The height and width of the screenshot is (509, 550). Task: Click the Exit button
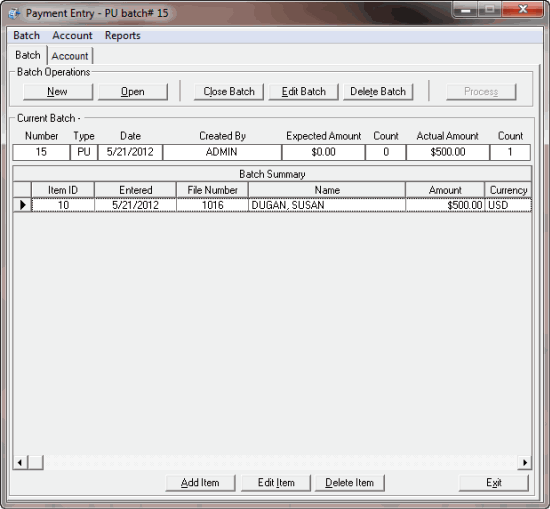494,483
